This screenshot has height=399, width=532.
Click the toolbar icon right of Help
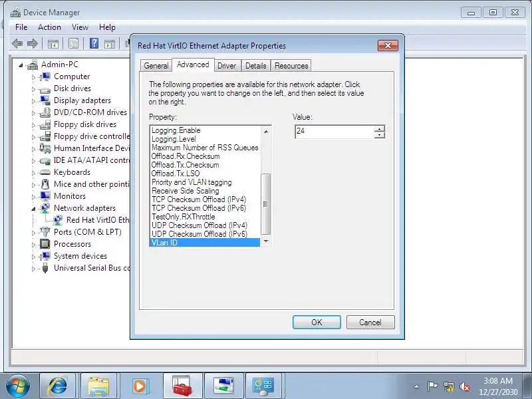click(110, 43)
